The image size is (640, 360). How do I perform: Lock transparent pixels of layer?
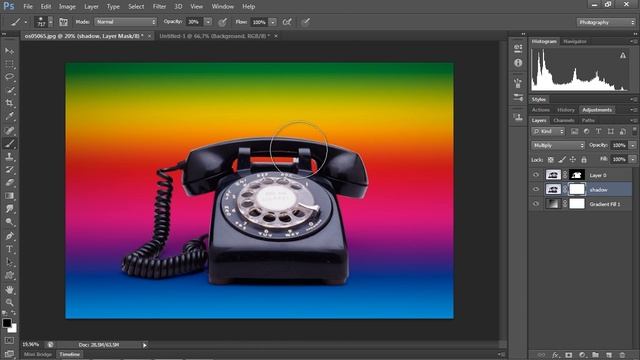coord(551,160)
